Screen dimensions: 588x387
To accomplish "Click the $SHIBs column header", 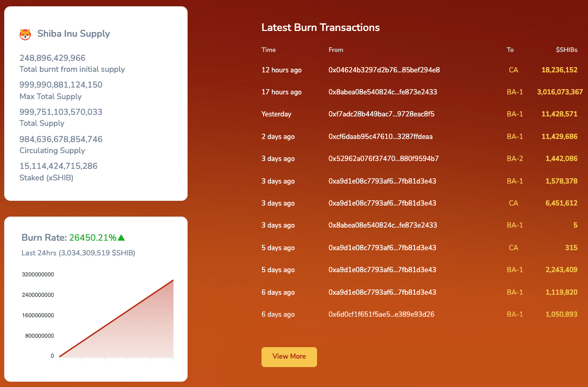I will [x=567, y=50].
